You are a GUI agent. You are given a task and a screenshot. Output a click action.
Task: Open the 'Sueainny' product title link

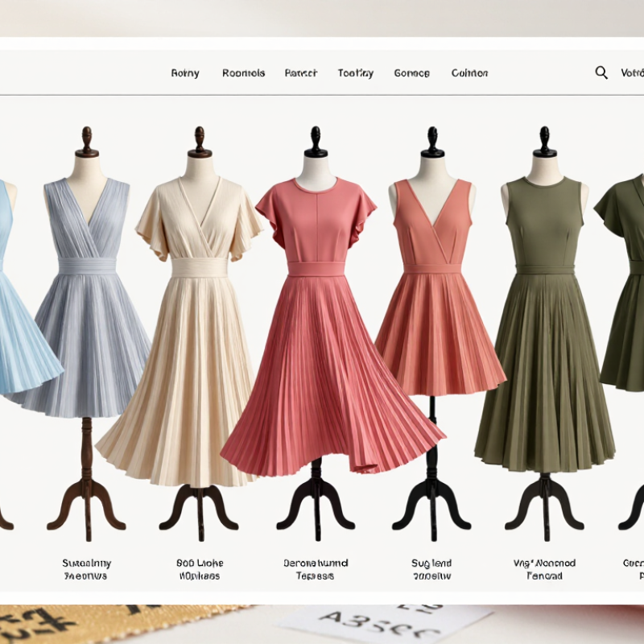pos(86,569)
